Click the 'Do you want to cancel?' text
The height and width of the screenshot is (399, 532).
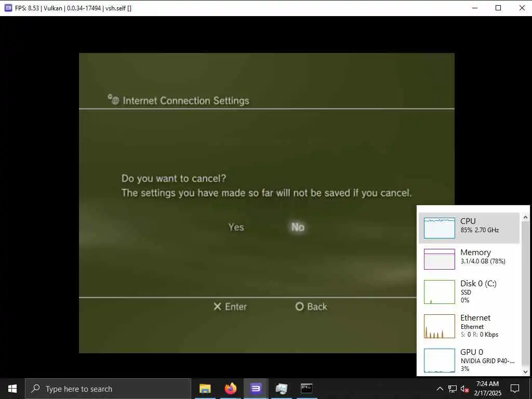pyautogui.click(x=174, y=179)
